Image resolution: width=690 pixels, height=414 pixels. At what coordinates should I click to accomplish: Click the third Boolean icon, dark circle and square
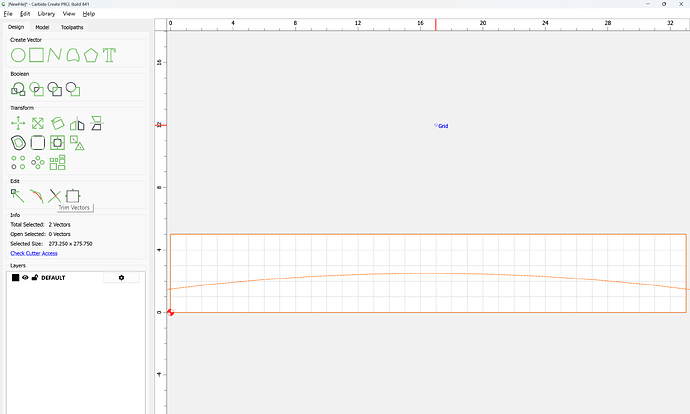tap(55, 89)
